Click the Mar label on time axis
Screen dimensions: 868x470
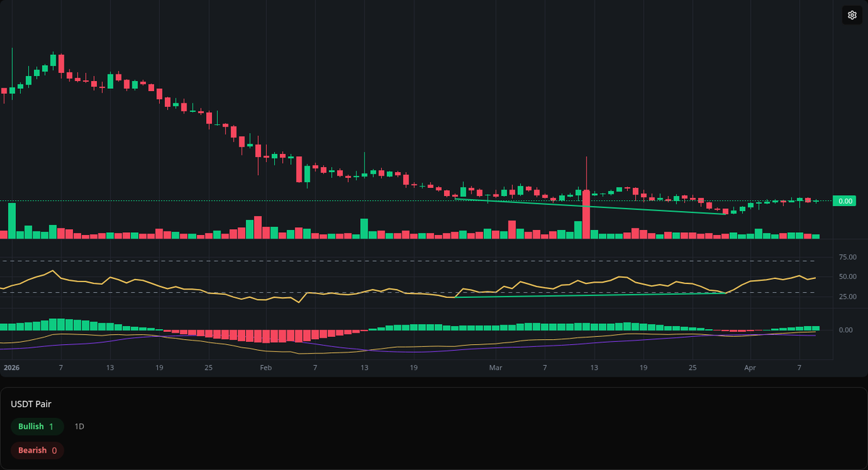tap(495, 368)
